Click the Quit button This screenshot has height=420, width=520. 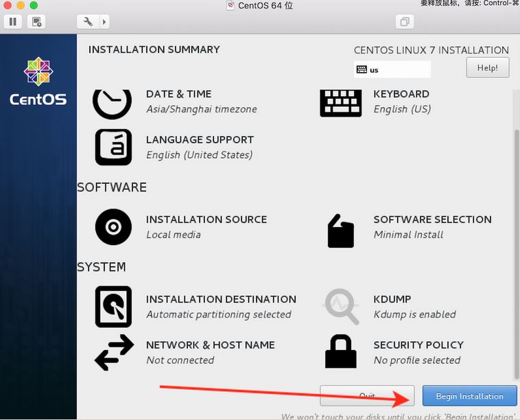[x=367, y=396]
